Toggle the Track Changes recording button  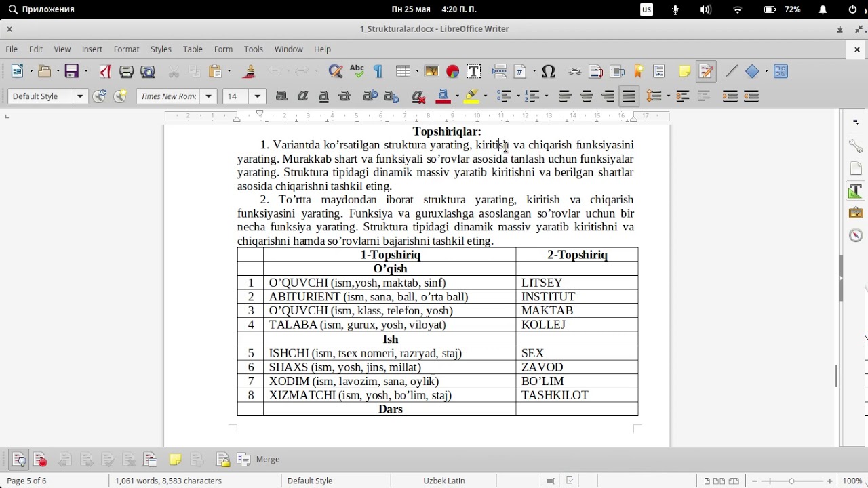click(x=40, y=460)
